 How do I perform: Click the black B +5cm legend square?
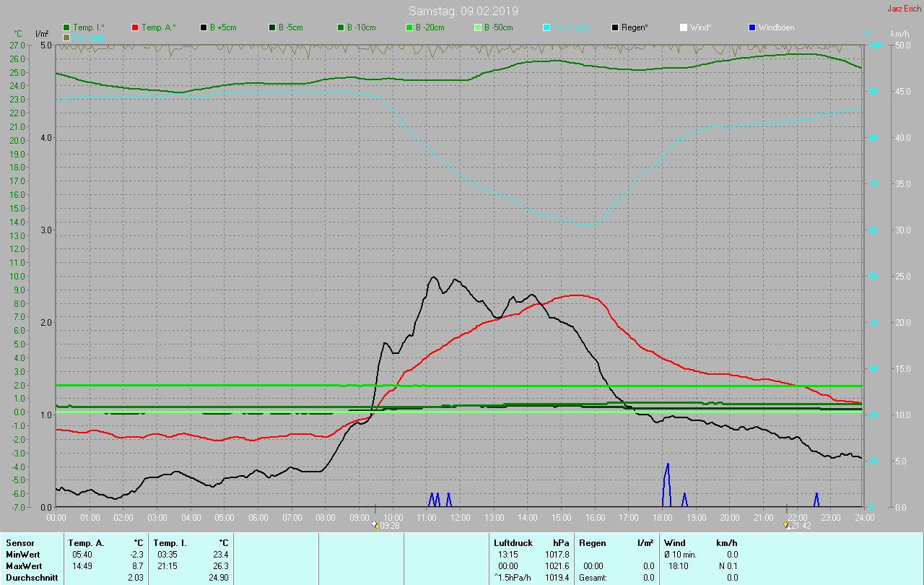coord(204,27)
